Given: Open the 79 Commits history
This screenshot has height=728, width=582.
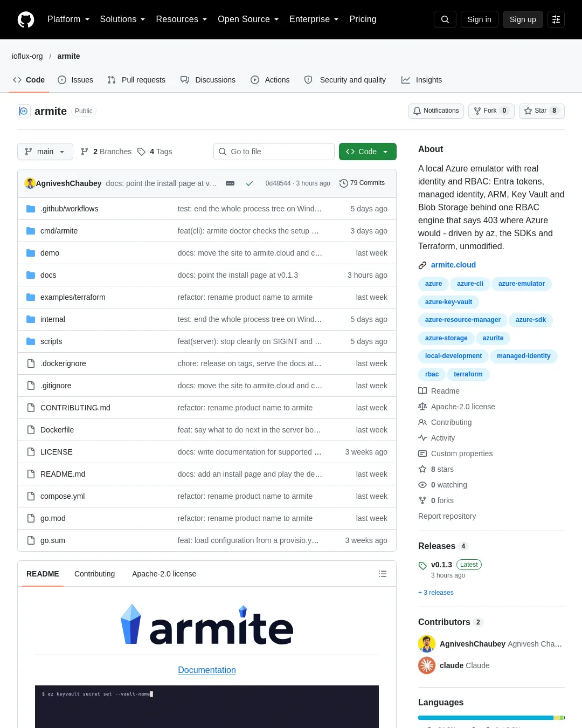Looking at the screenshot, I should pos(362,183).
